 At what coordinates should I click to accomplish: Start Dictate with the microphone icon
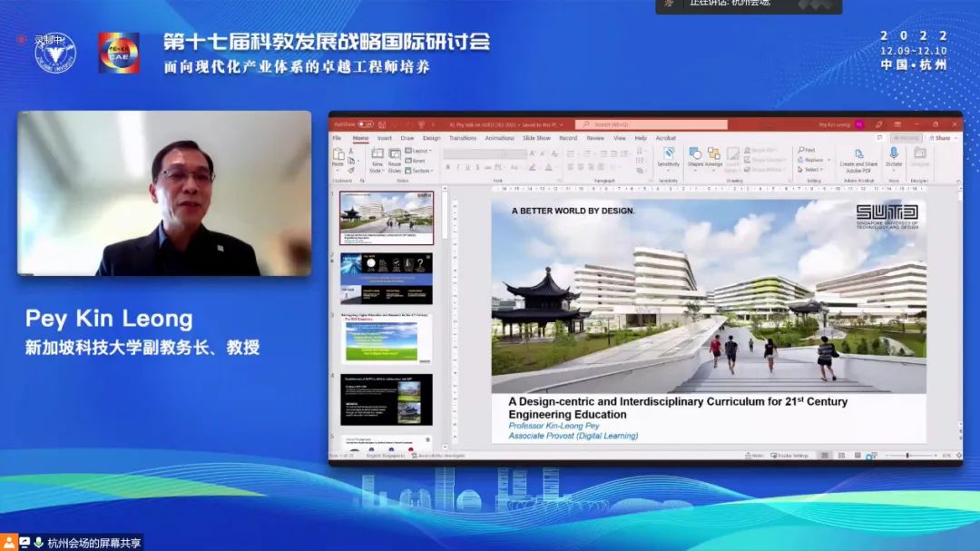894,156
